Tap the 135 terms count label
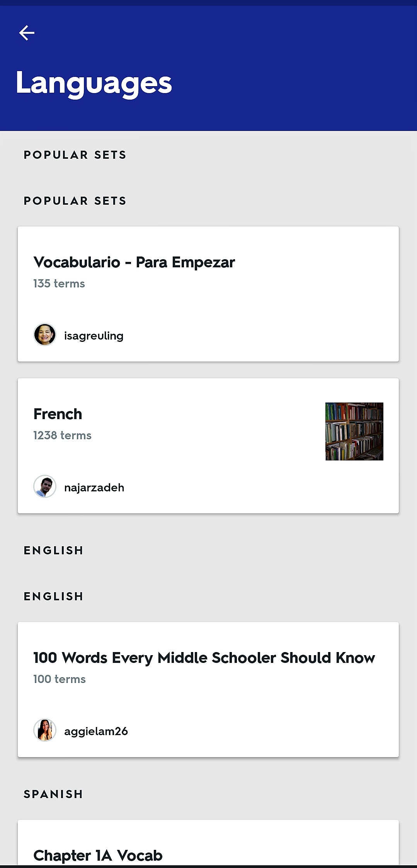 click(59, 283)
